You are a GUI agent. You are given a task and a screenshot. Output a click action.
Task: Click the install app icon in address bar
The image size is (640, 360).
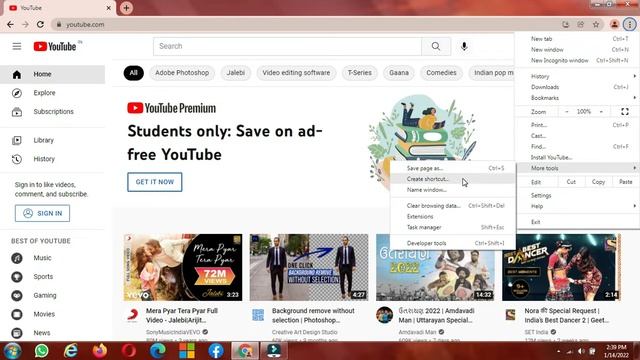pyautogui.click(x=565, y=24)
